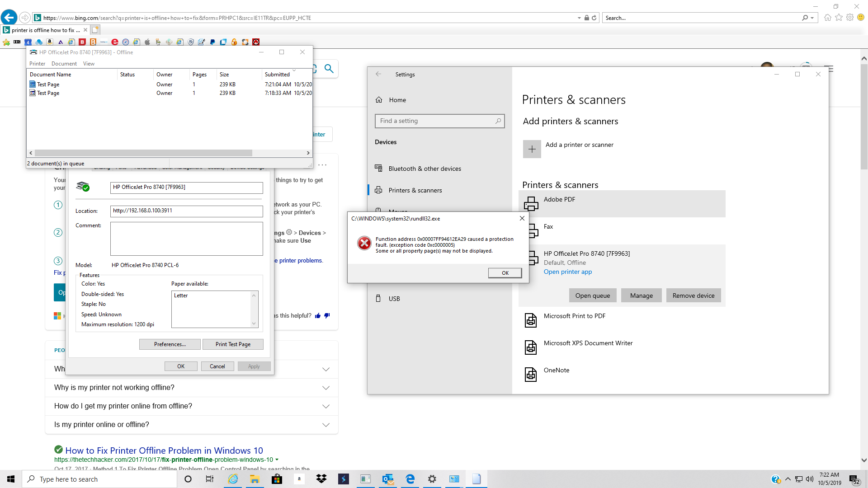The image size is (868, 488).
Task: Open File Explorer from the taskbar
Action: 255,479
